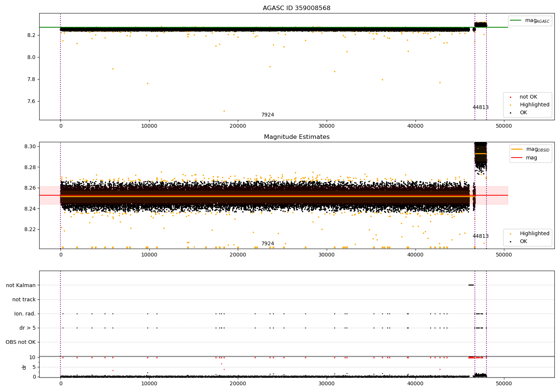Click 10000 x-tick under Magnitude Estimates plot
This screenshot has height=392, width=560.
click(149, 255)
